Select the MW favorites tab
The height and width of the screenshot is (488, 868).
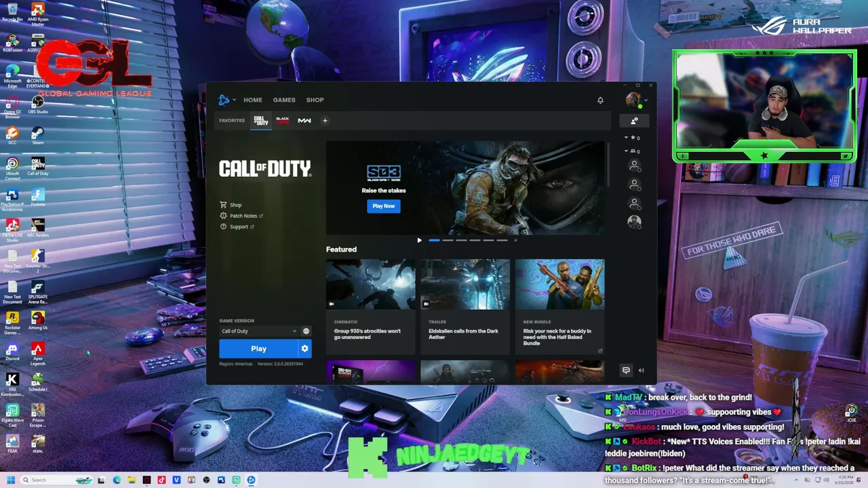click(304, 121)
